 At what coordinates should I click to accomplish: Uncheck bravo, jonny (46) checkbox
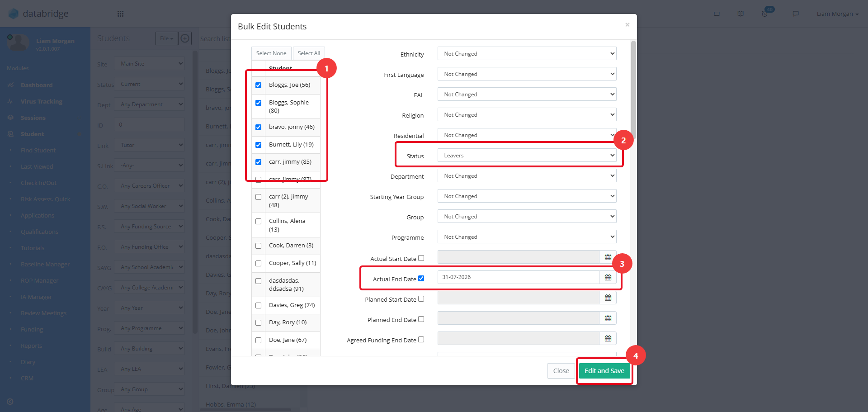(x=258, y=127)
